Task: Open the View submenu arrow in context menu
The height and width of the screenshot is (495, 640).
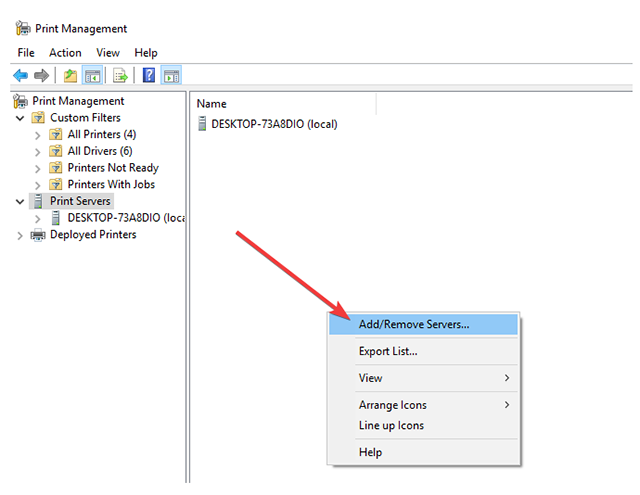Action: point(507,378)
